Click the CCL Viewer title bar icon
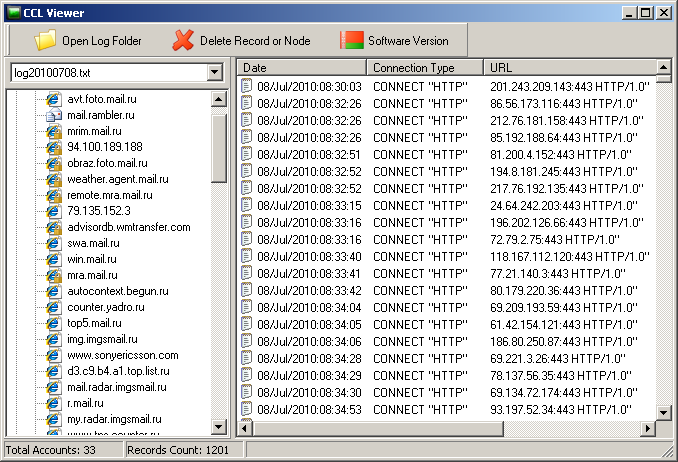 (14, 13)
